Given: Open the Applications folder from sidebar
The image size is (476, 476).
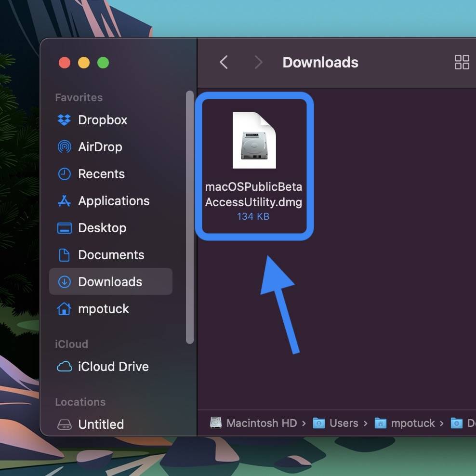Looking at the screenshot, I should pos(113,201).
